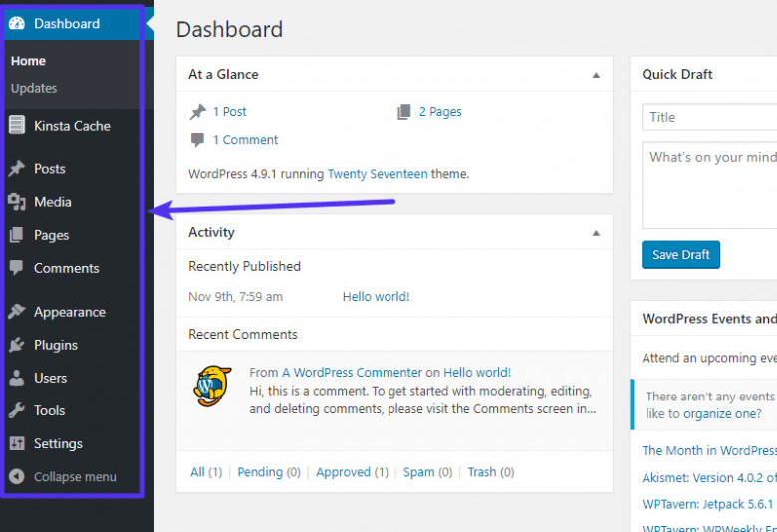Screen dimensions: 777x532
Task: Click the Media camera-note icon
Action: pyautogui.click(x=16, y=202)
